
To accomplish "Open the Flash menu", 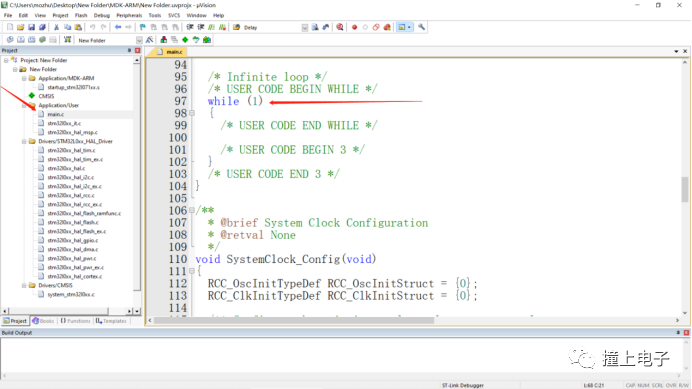I will pyautogui.click(x=81, y=15).
